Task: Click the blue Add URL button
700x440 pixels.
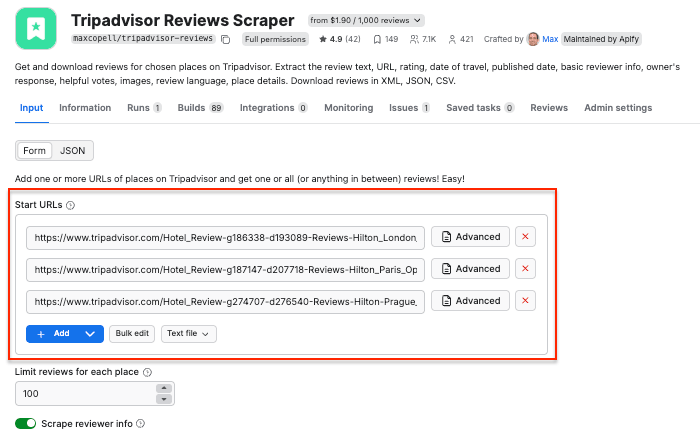Action: (52, 334)
